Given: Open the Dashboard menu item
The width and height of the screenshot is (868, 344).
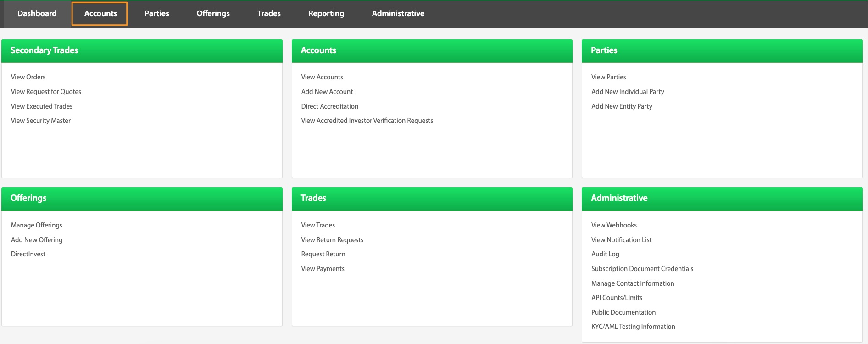Looking at the screenshot, I should coord(37,13).
